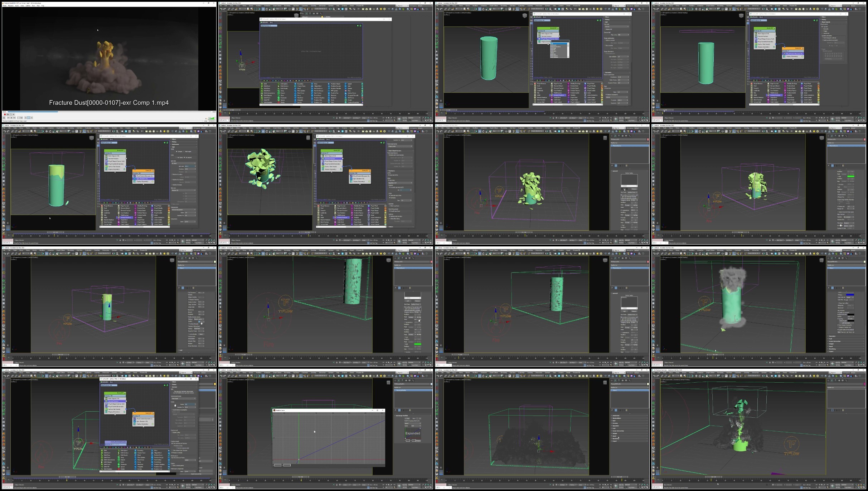Click the VLC playback seek bar
The height and width of the screenshot is (491, 868).
[109, 112]
